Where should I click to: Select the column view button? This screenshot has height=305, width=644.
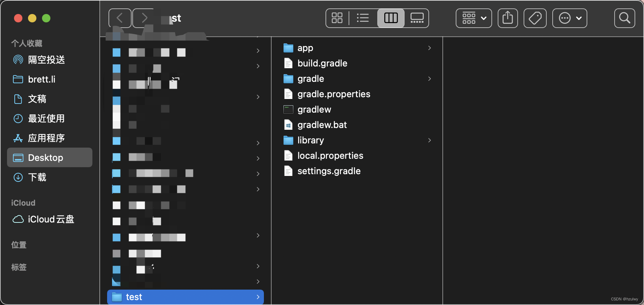click(391, 18)
